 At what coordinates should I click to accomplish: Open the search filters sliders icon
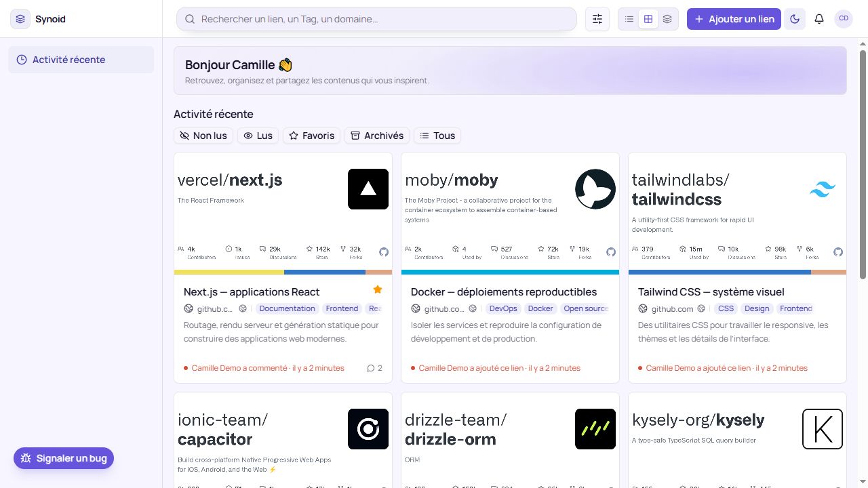click(x=597, y=19)
